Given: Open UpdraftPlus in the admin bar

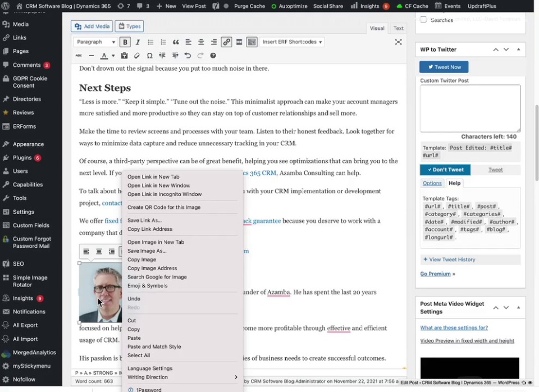Looking at the screenshot, I should 482,6.
